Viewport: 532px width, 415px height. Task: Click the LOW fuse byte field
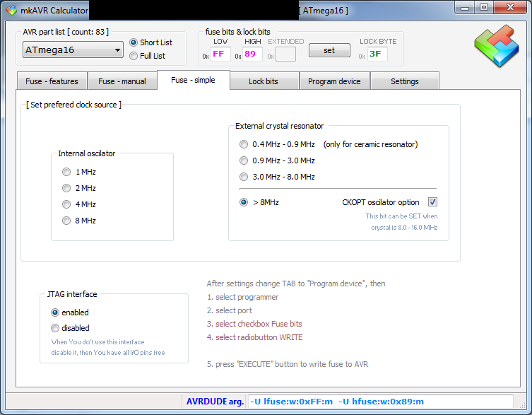(x=220, y=54)
